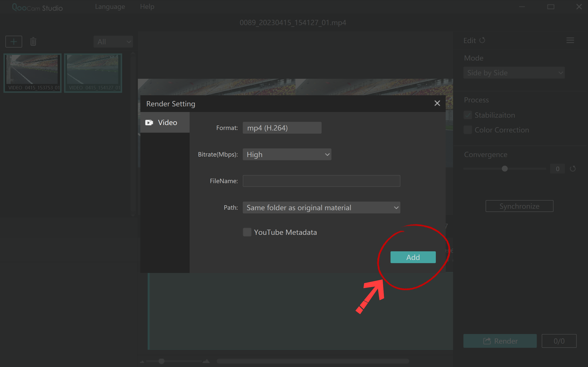Viewport: 588px width, 367px height.
Task: Click the zoom-in triangle on the timeline
Action: [206, 361]
